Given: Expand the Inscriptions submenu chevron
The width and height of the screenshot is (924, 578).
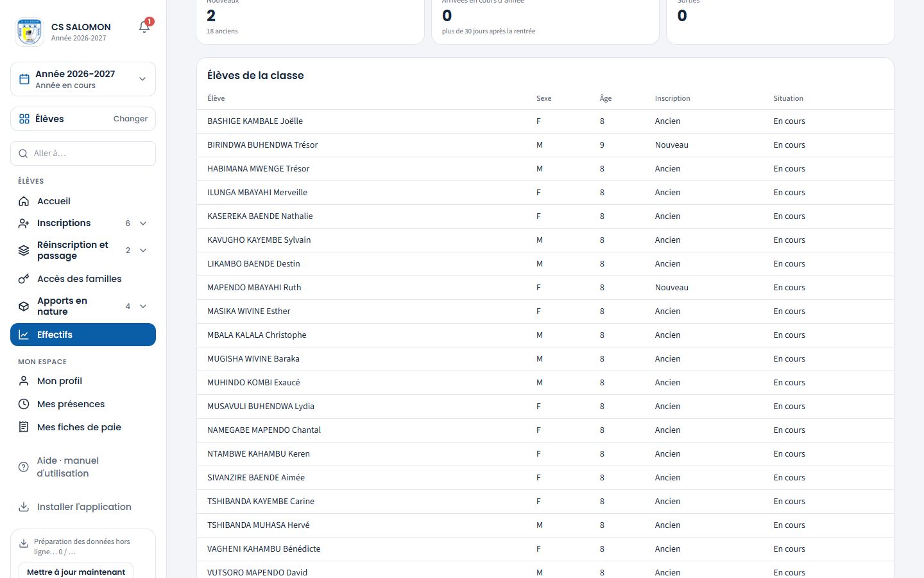Looking at the screenshot, I should pyautogui.click(x=143, y=223).
